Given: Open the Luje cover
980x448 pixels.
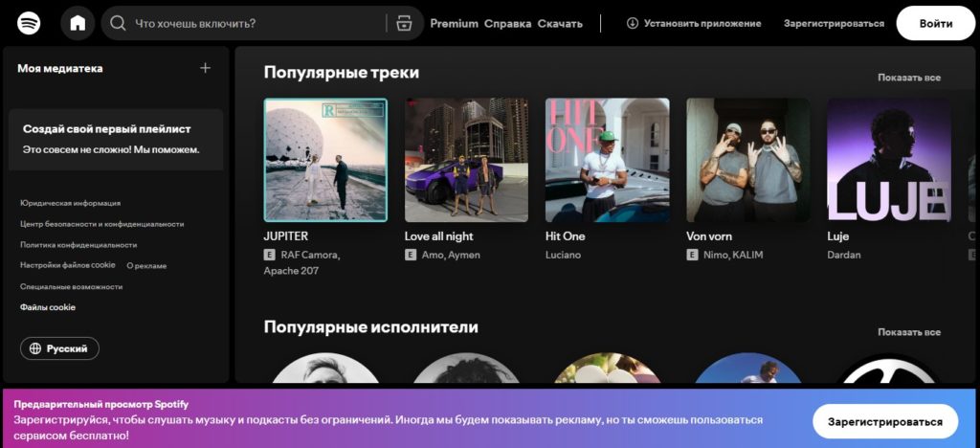Looking at the screenshot, I should tap(889, 160).
